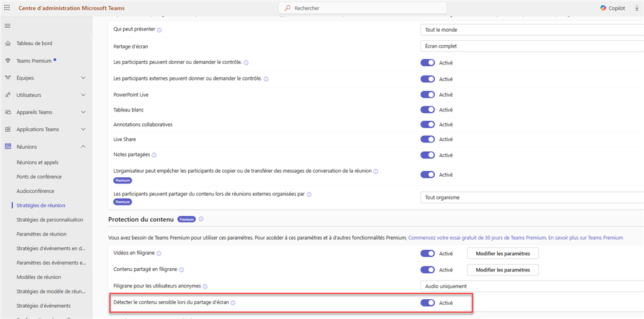Open Stratégies de modèle de réunion in sidebar
644x319 pixels.
[51, 292]
